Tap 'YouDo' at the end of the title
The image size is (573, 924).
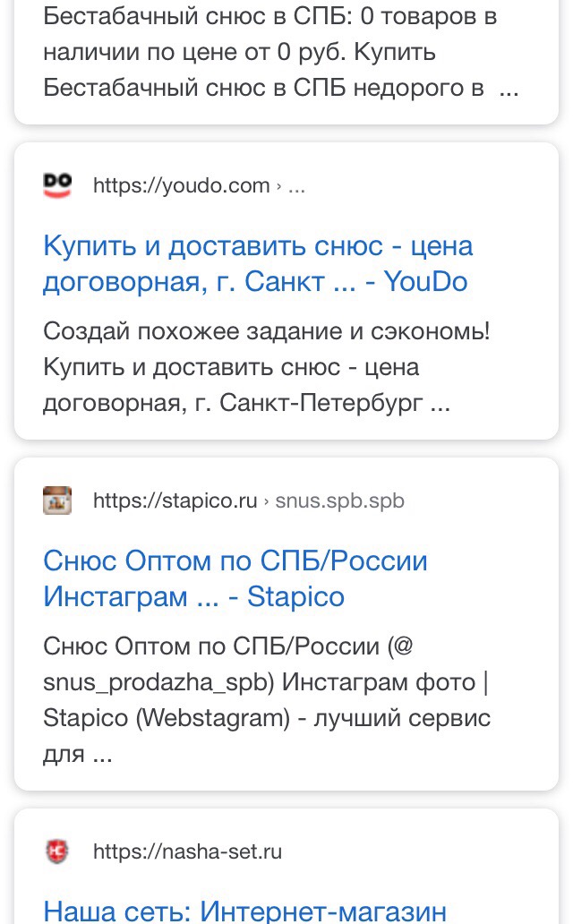[425, 282]
